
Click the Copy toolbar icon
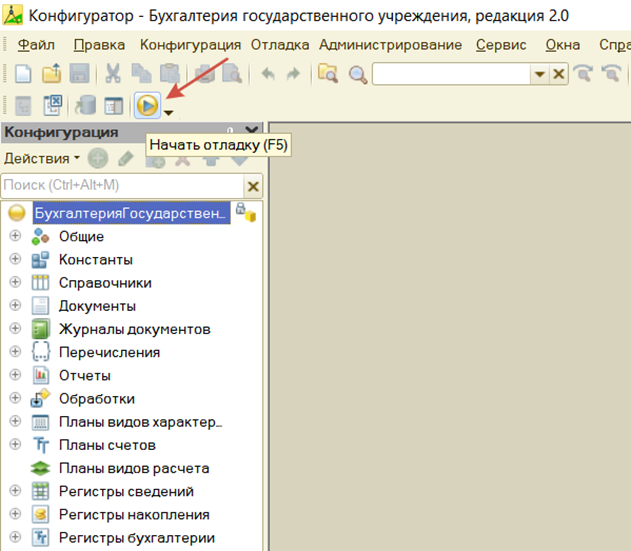[x=141, y=74]
